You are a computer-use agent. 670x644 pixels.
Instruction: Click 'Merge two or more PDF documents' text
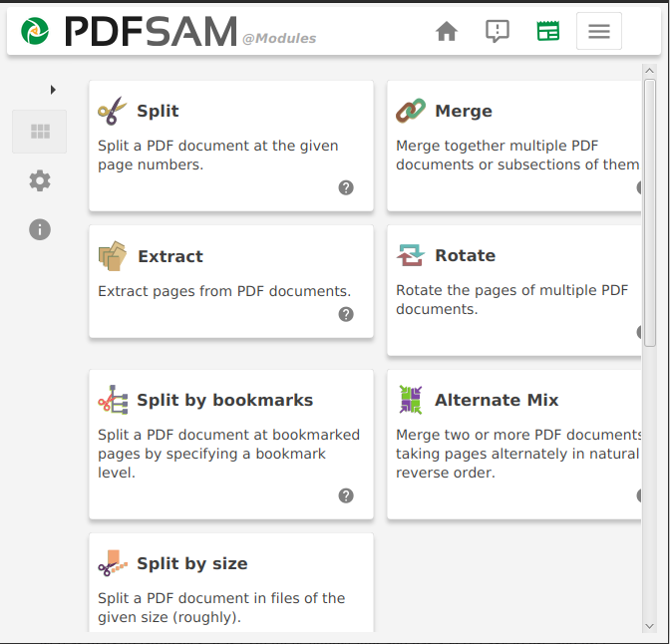pos(518,435)
